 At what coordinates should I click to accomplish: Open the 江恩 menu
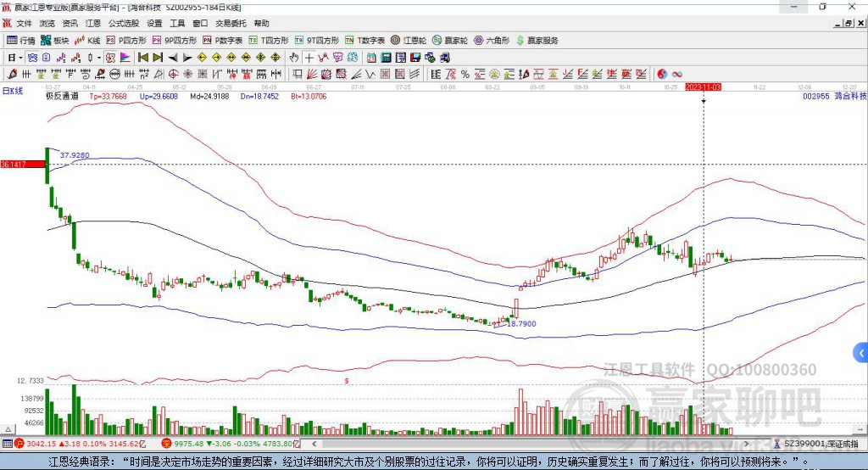tap(93, 23)
